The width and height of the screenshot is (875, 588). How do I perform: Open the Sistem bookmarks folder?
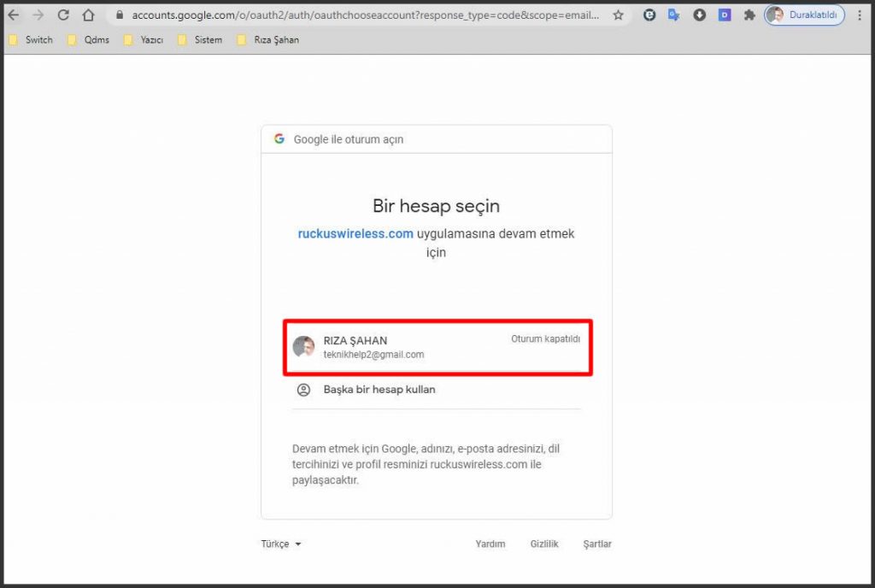pos(200,39)
